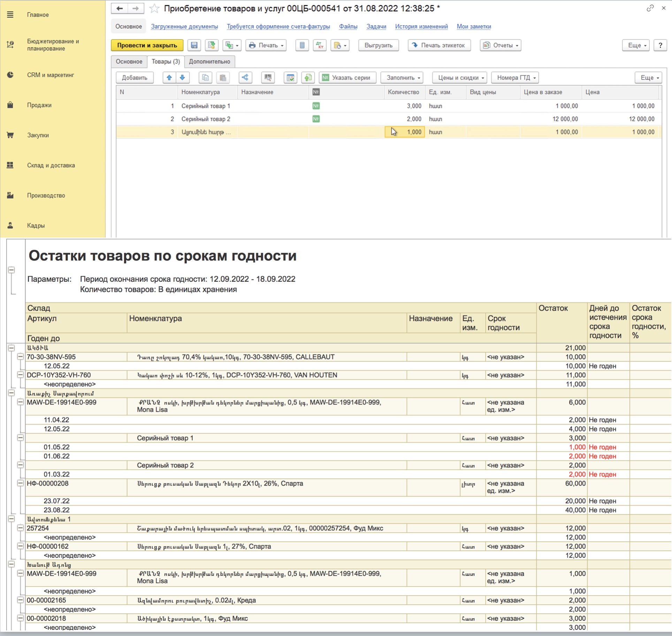This screenshot has width=672, height=636.
Task: Click series icon in Серийный товар 1 row
Action: 316,106
